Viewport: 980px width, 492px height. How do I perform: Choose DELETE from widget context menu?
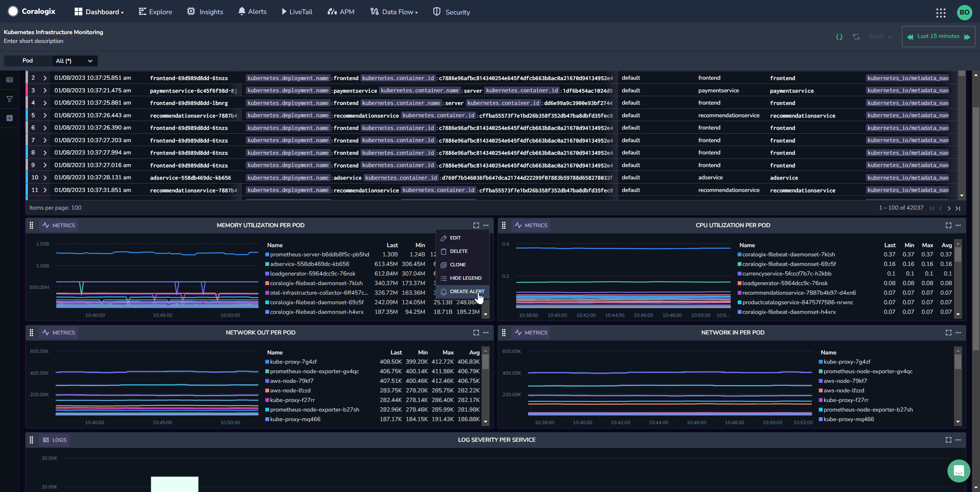[x=462, y=251]
